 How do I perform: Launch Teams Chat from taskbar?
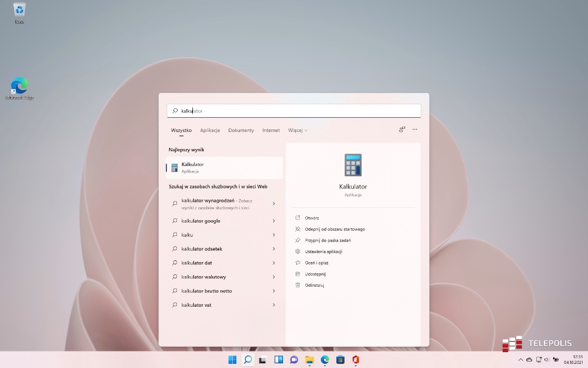pyautogui.click(x=294, y=360)
